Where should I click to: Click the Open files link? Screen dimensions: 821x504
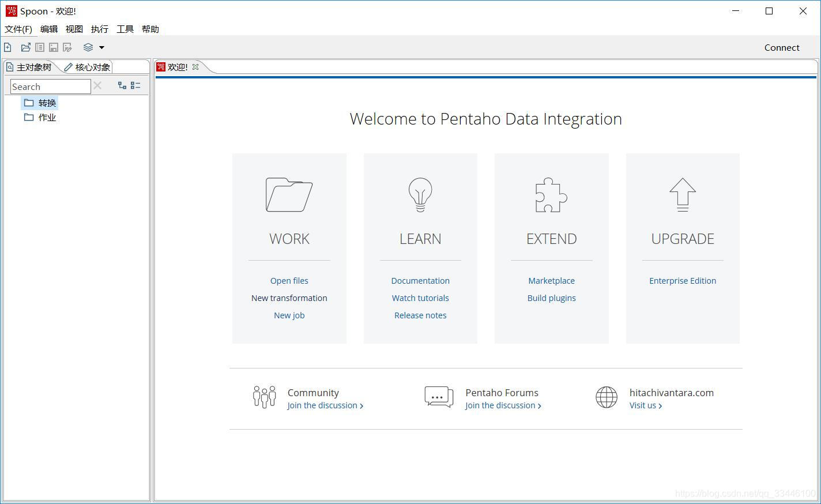[289, 281]
